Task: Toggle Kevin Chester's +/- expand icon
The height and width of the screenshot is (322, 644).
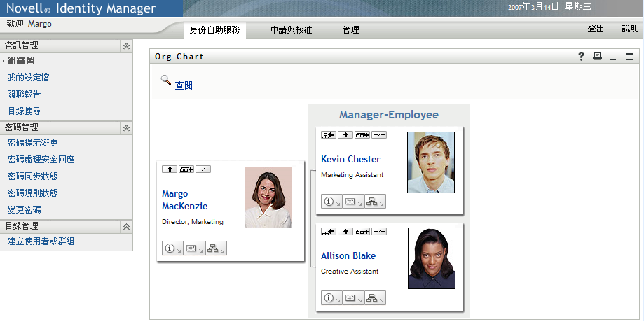Action: (378, 135)
